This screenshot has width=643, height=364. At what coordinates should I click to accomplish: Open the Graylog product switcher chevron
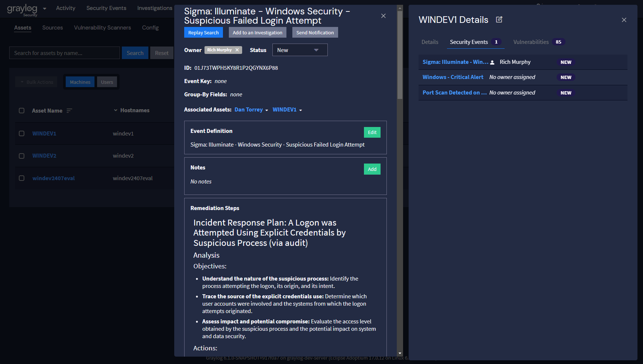[x=44, y=8]
